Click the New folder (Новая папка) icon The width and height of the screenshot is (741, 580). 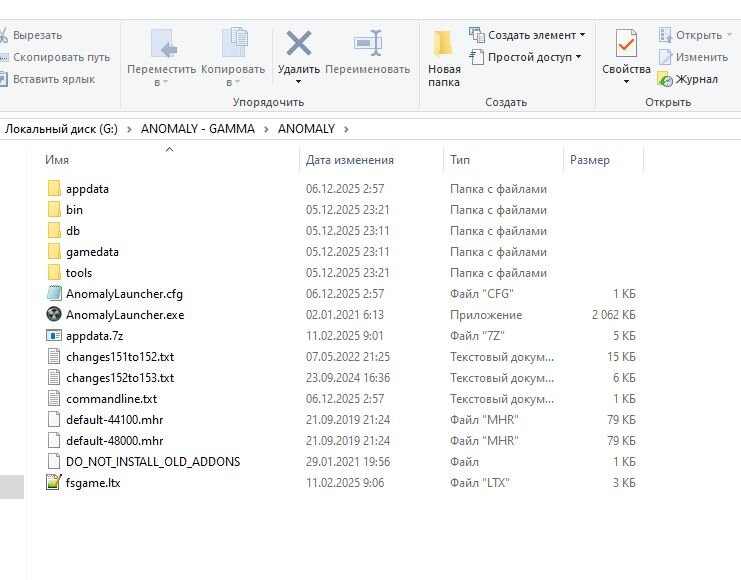(x=444, y=45)
